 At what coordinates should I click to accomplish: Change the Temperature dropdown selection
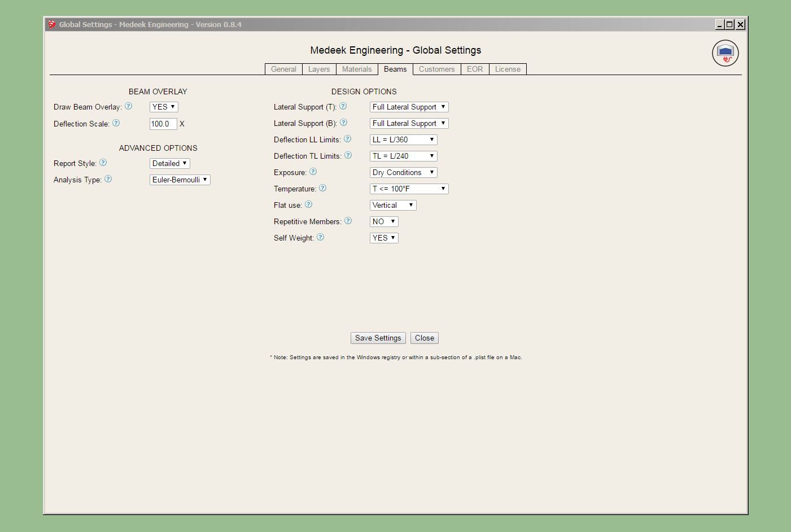pyautogui.click(x=409, y=189)
